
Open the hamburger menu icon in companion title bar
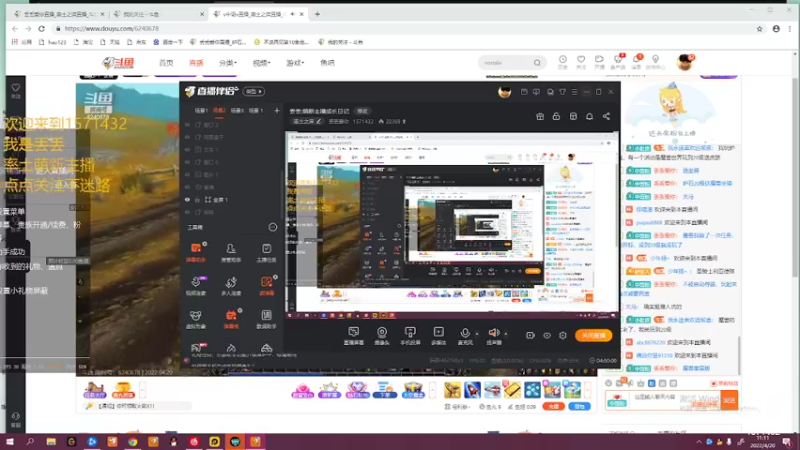574,92
